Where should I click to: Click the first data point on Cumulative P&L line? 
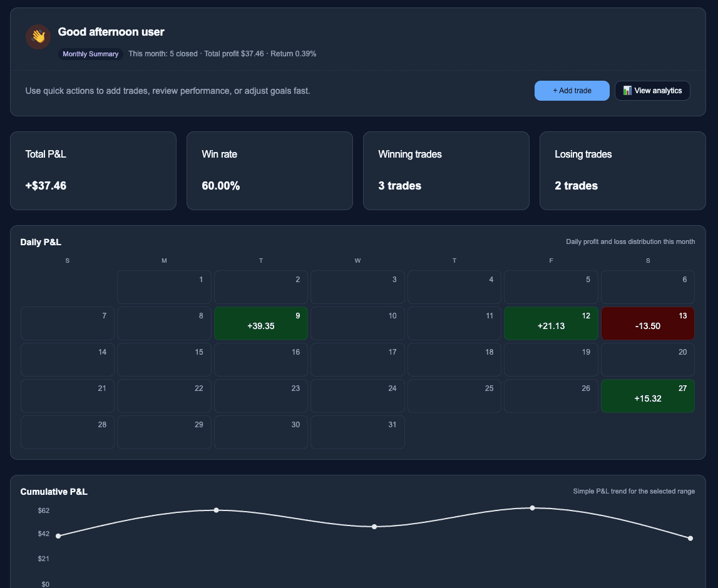(x=58, y=535)
